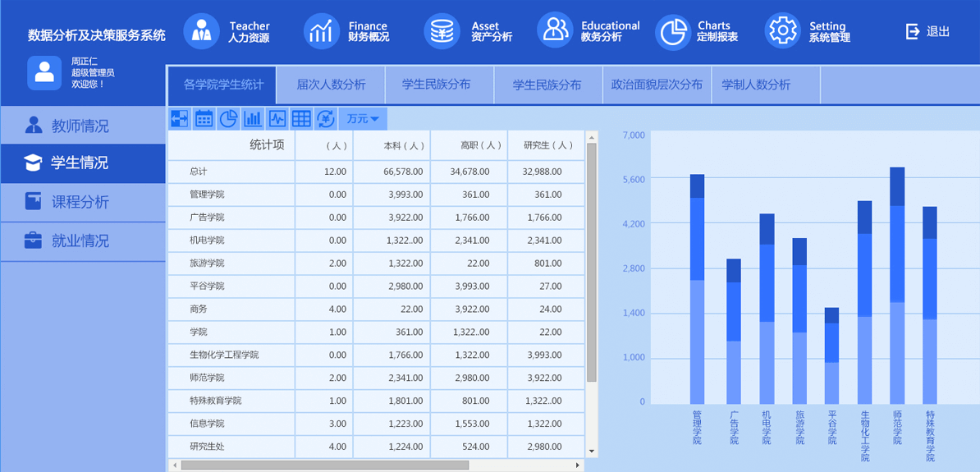Switch to the 届次人数分析 tab

pyautogui.click(x=331, y=85)
